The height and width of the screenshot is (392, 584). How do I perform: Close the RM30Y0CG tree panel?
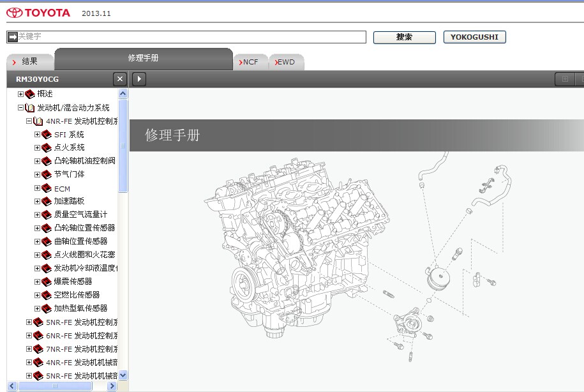pyautogui.click(x=120, y=79)
